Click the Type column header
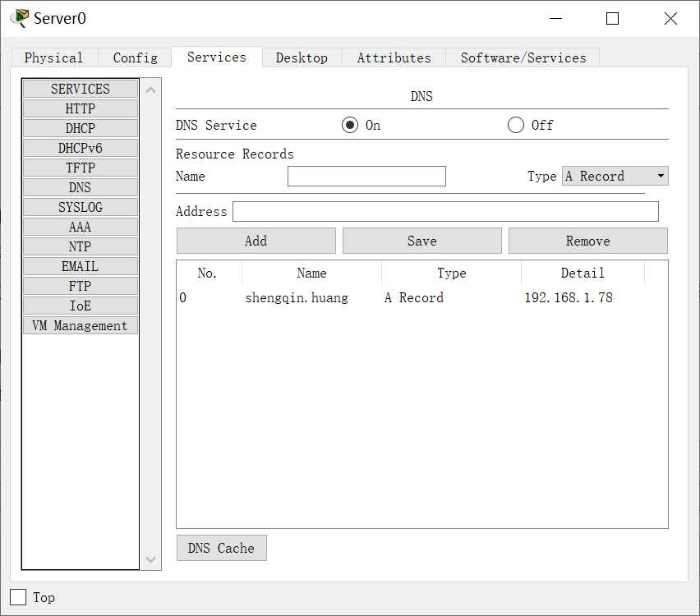Image resolution: width=700 pixels, height=616 pixels. [x=451, y=273]
